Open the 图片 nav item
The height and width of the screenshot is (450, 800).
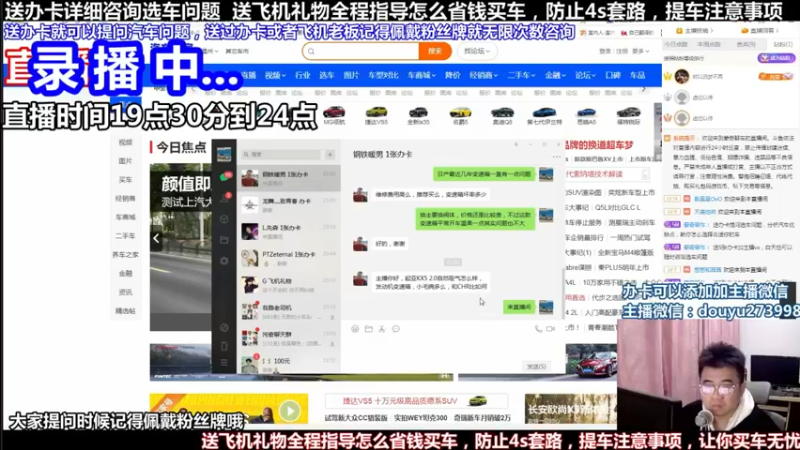pos(351,76)
